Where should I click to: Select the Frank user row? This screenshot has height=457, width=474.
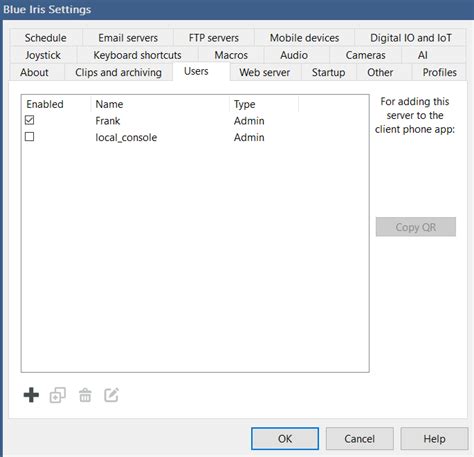coord(195,120)
